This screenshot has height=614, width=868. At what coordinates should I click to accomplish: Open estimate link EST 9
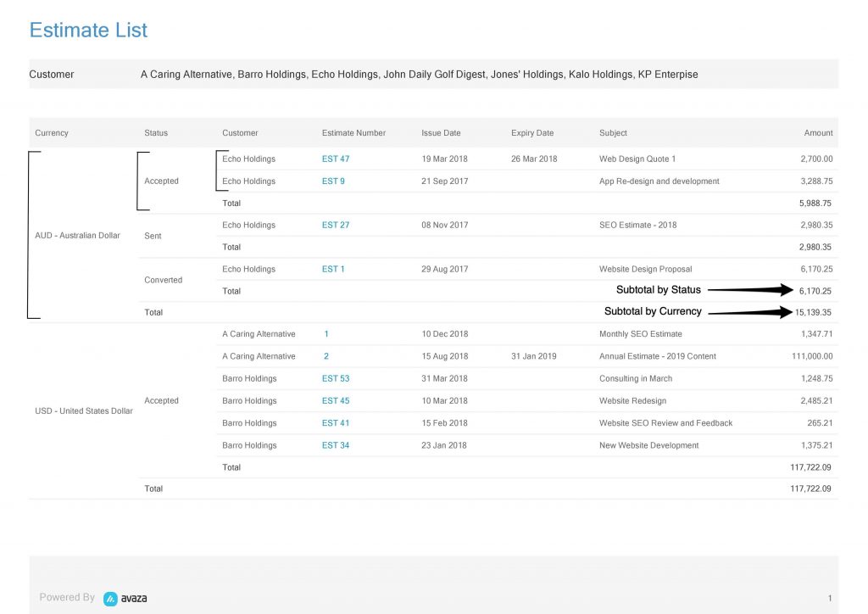point(333,181)
